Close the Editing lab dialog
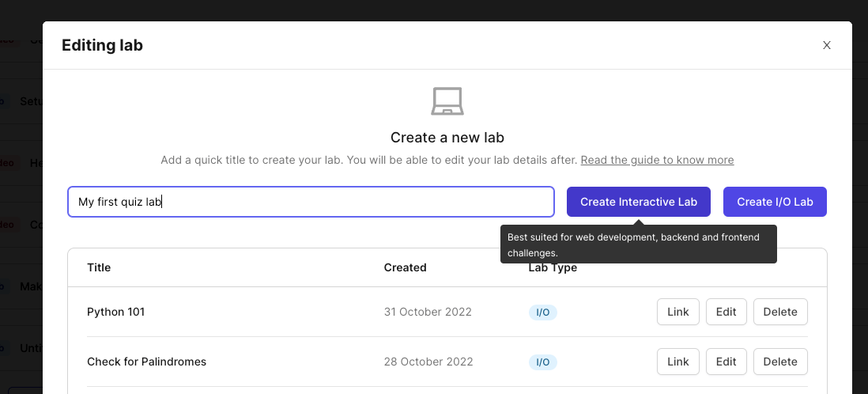The height and width of the screenshot is (394, 868). tap(827, 45)
